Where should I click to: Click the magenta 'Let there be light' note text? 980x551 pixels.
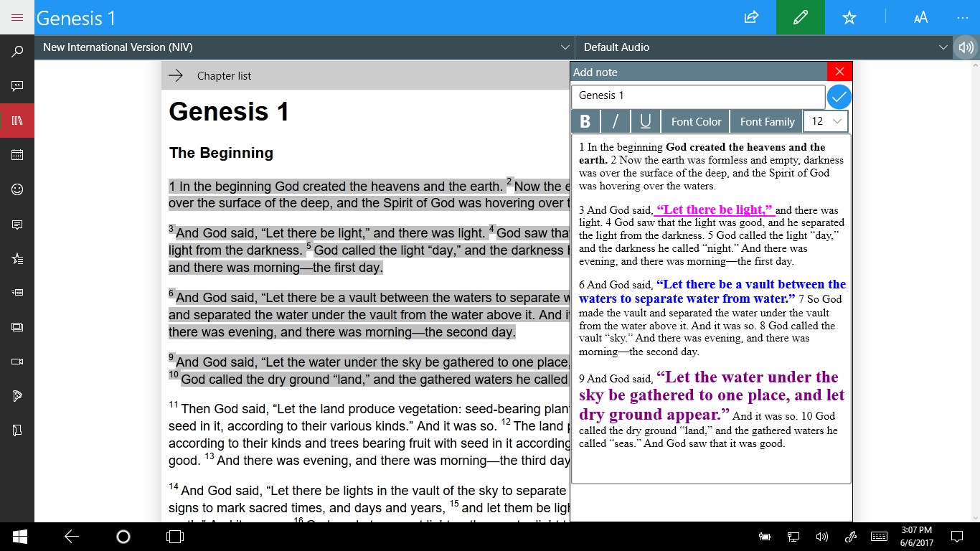pyautogui.click(x=715, y=209)
